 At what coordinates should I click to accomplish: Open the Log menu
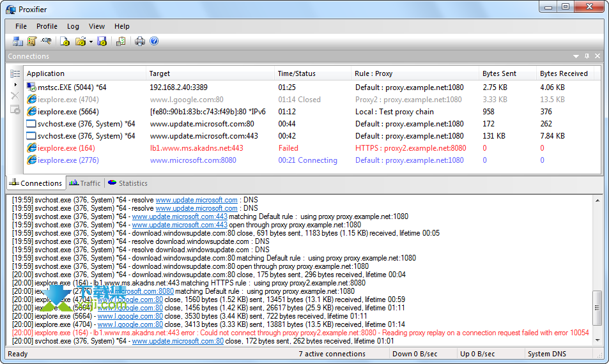[x=73, y=26]
